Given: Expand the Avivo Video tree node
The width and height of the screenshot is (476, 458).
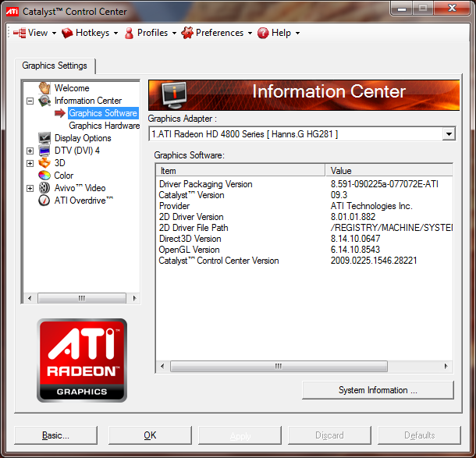Looking at the screenshot, I should coord(30,188).
